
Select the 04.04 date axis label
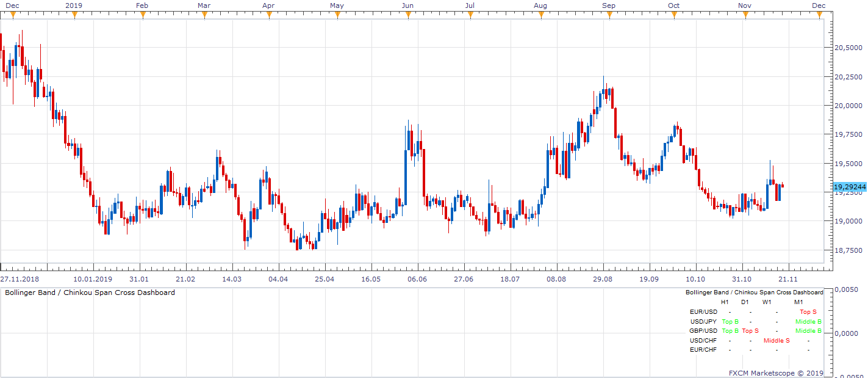pyautogui.click(x=278, y=278)
